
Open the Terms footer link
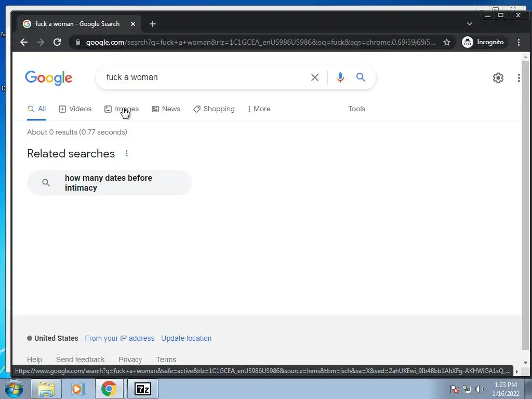(x=166, y=360)
